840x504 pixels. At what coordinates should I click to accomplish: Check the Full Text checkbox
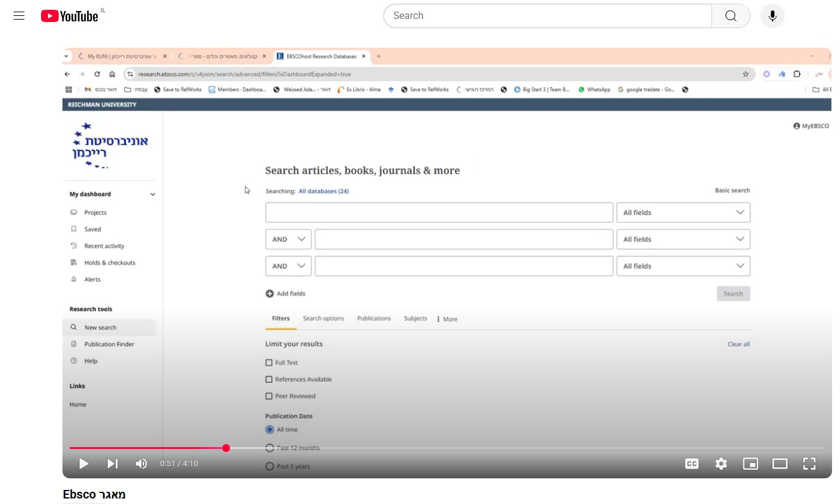click(x=269, y=363)
